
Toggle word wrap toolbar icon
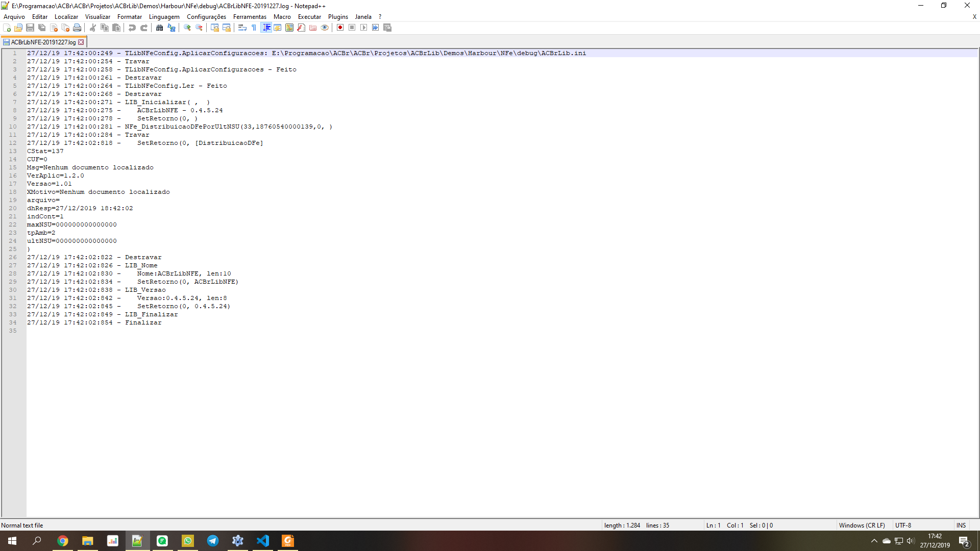point(242,28)
